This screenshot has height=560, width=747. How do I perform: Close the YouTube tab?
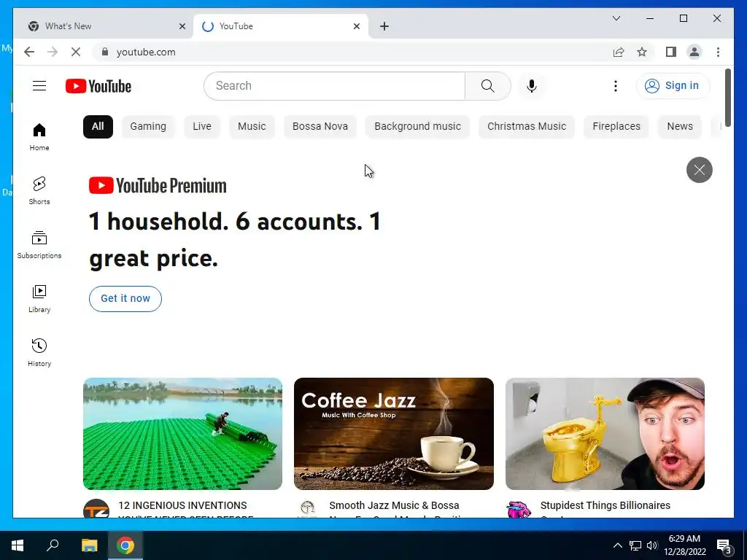(356, 26)
